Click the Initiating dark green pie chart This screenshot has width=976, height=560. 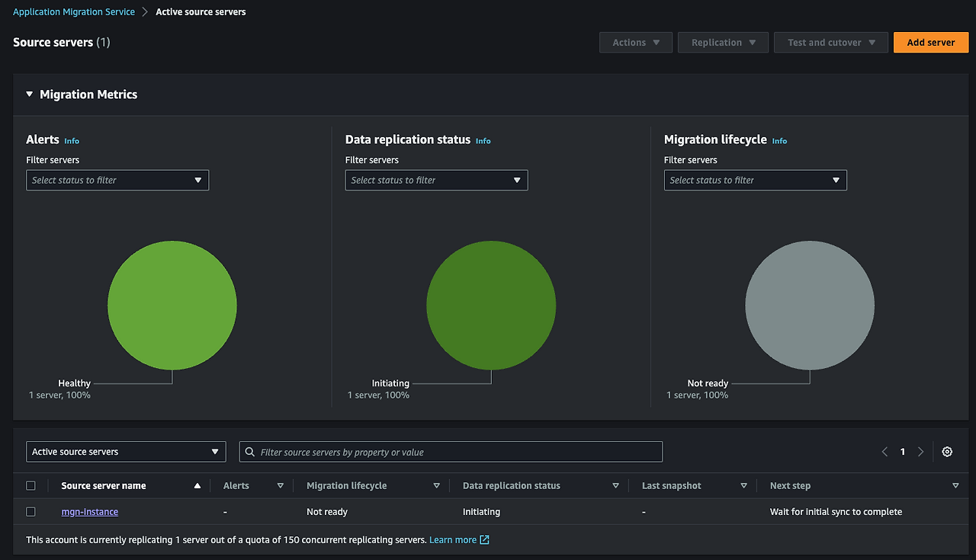491,306
